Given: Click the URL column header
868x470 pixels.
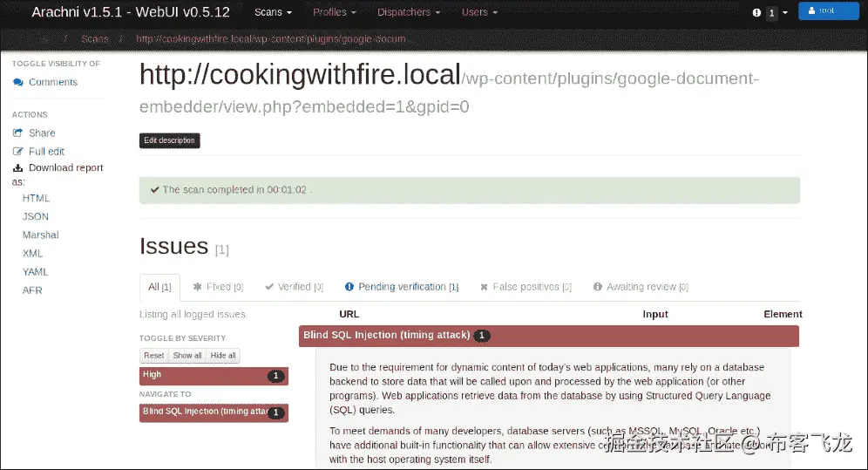Looking at the screenshot, I should coord(349,315).
